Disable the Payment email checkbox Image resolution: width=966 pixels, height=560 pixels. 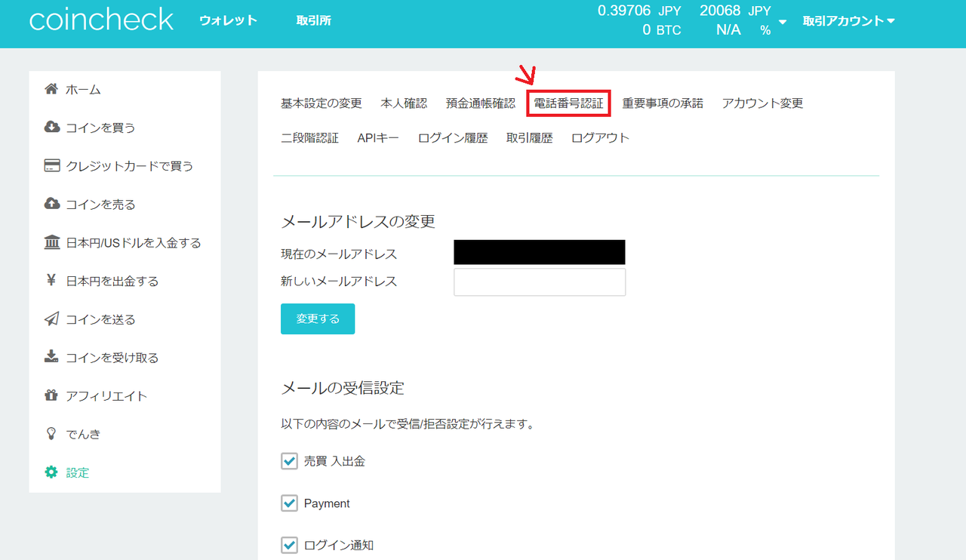click(x=289, y=503)
